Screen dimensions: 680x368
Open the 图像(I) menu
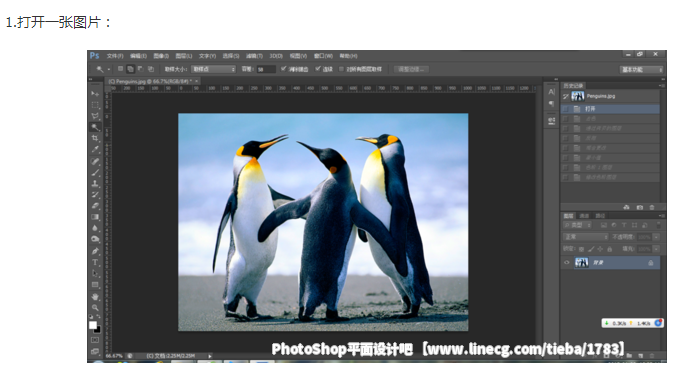pos(161,56)
